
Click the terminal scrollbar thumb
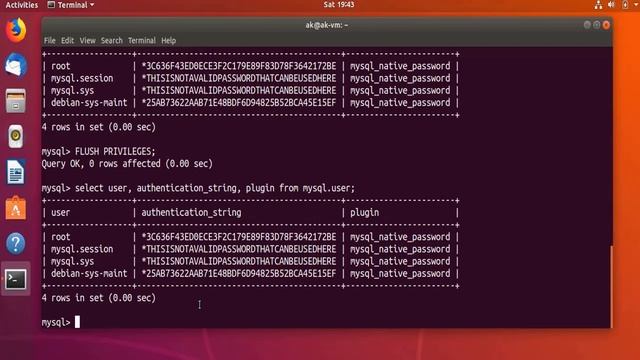click(611, 286)
